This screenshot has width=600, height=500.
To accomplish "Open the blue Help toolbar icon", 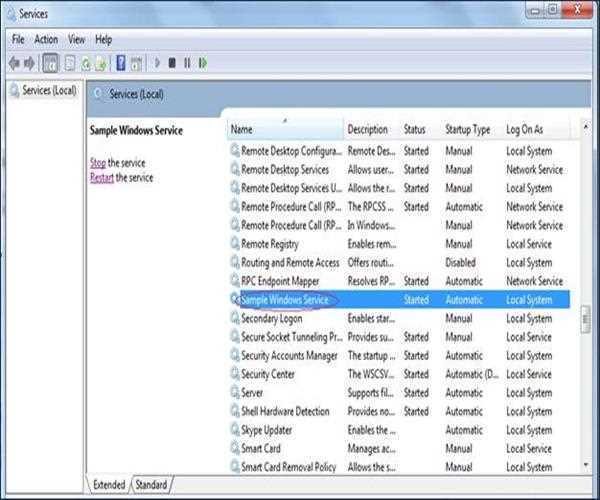I will (121, 63).
